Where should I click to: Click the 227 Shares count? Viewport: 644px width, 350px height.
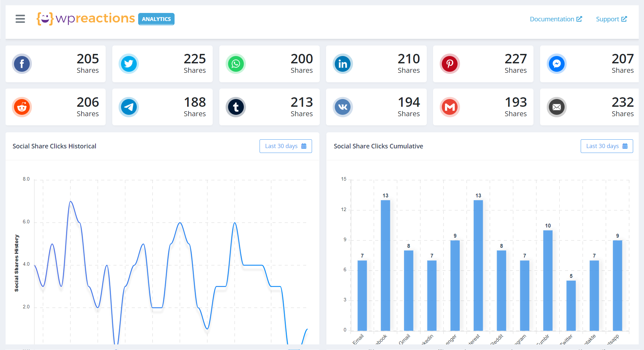(516, 63)
